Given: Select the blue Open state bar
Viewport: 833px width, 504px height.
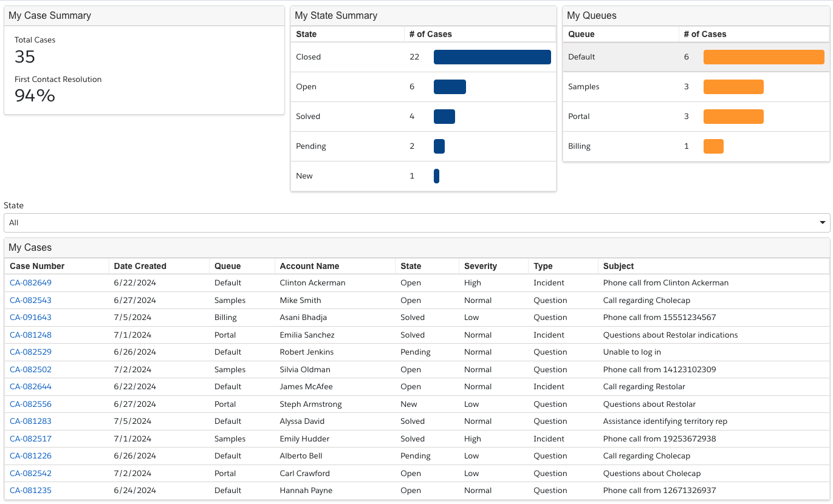Looking at the screenshot, I should click(450, 87).
